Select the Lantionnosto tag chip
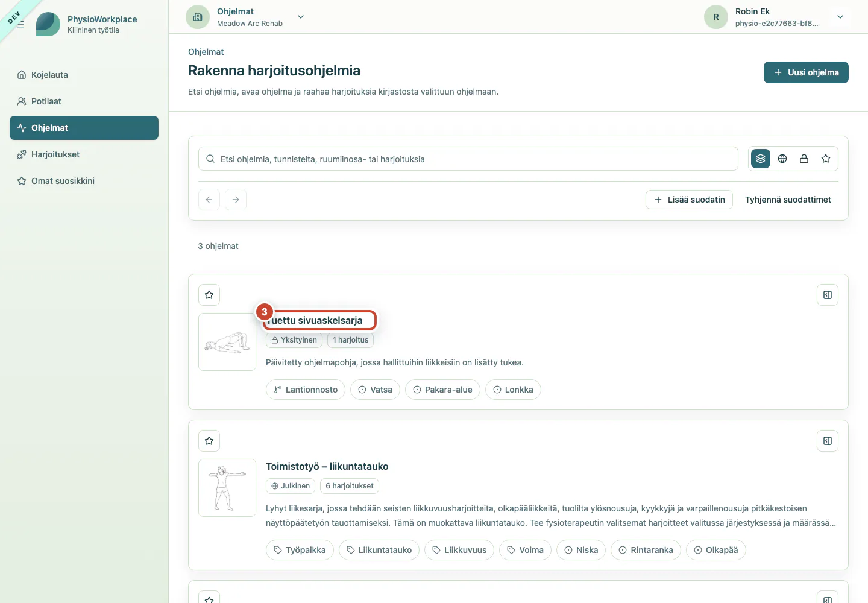The height and width of the screenshot is (603, 868). click(306, 390)
